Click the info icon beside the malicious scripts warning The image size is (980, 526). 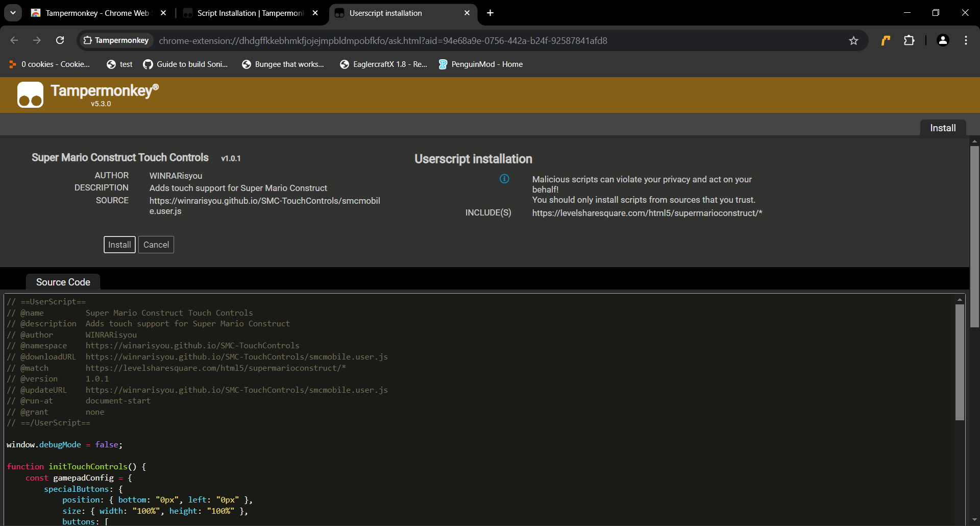pyautogui.click(x=504, y=179)
